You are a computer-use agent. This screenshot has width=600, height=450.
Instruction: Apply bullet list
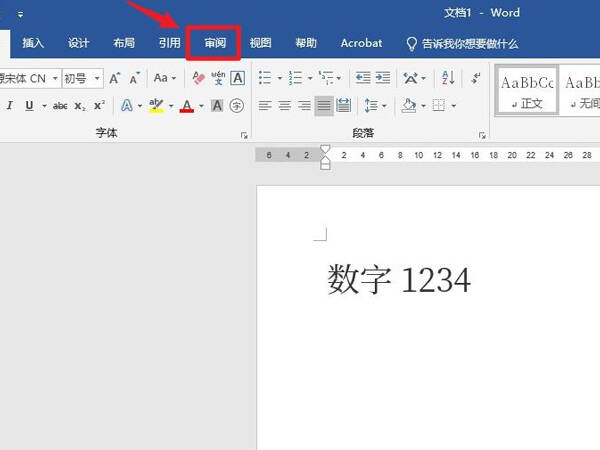(x=265, y=78)
